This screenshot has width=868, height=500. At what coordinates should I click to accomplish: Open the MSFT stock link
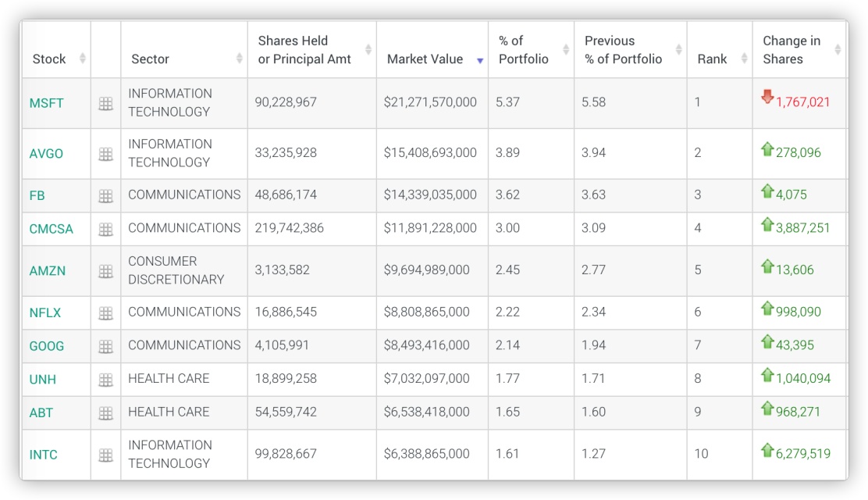pos(46,103)
